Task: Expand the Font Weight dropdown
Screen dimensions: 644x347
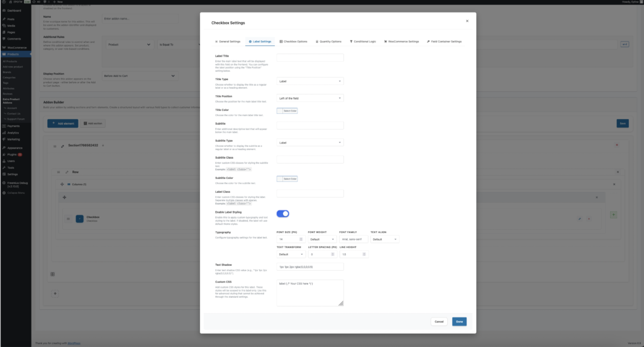Action: point(321,239)
